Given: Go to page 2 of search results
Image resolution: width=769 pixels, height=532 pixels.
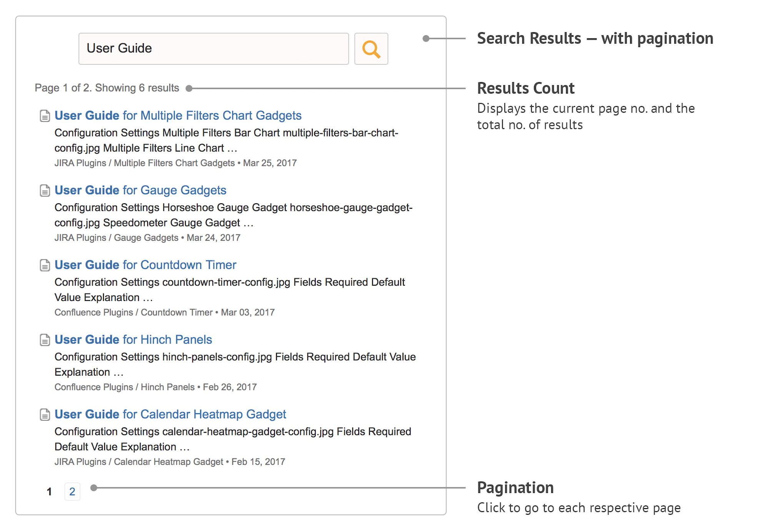Looking at the screenshot, I should click(x=72, y=491).
